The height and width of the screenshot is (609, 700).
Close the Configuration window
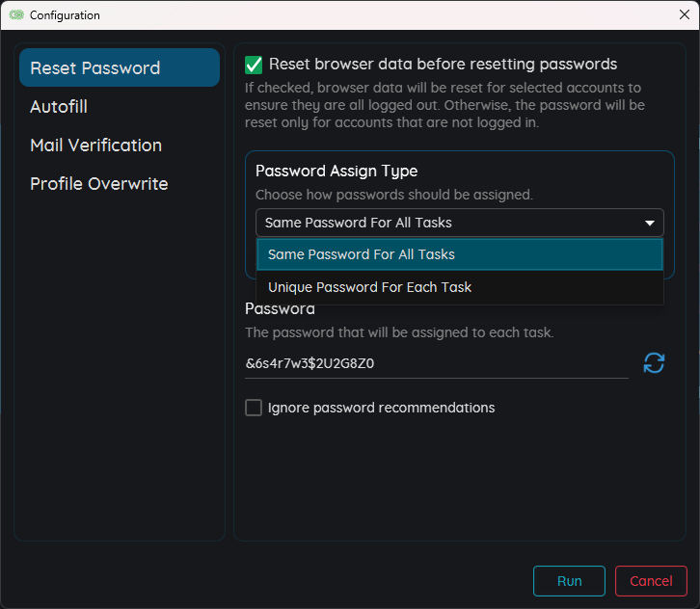[685, 14]
